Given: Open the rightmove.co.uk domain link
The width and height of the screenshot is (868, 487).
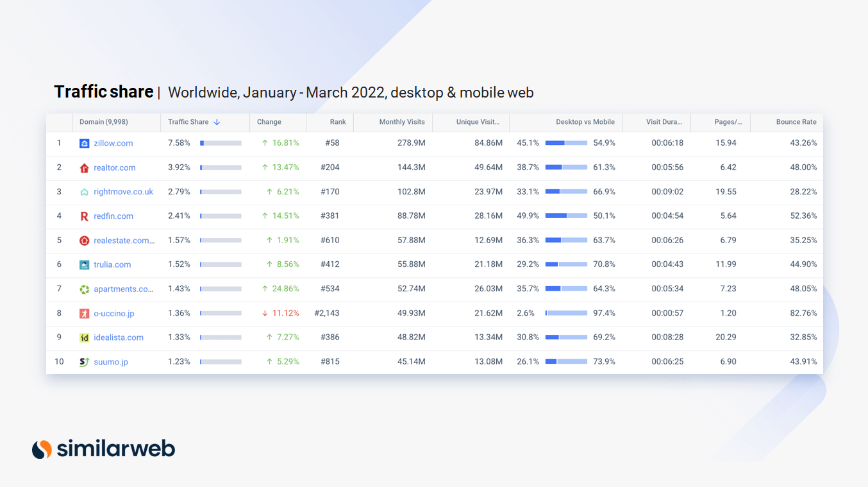Looking at the screenshot, I should [124, 192].
